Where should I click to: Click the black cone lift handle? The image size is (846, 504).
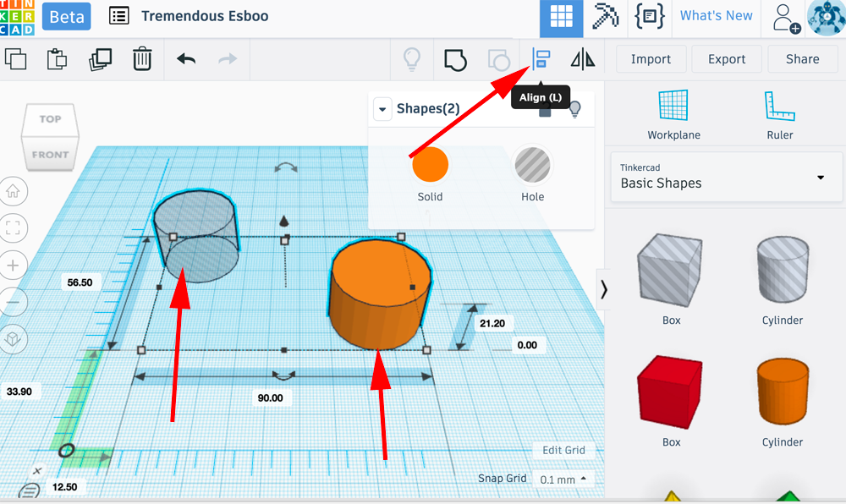coord(283,221)
